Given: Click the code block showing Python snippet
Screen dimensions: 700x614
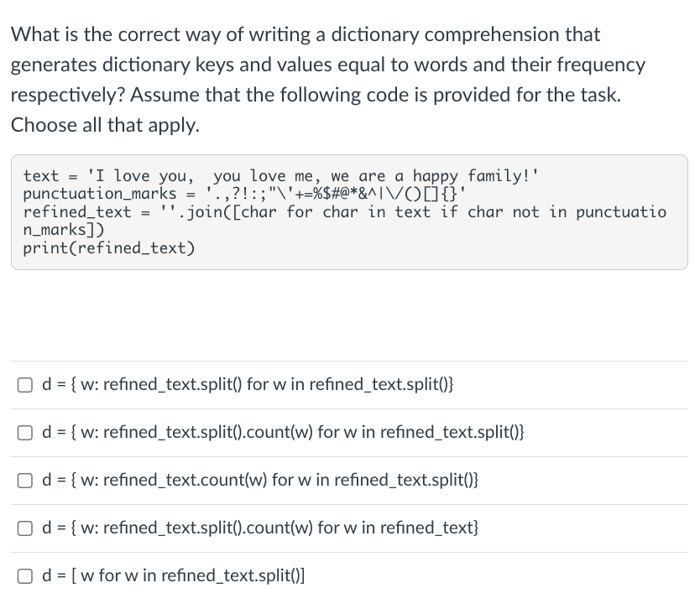Looking at the screenshot, I should (348, 211).
